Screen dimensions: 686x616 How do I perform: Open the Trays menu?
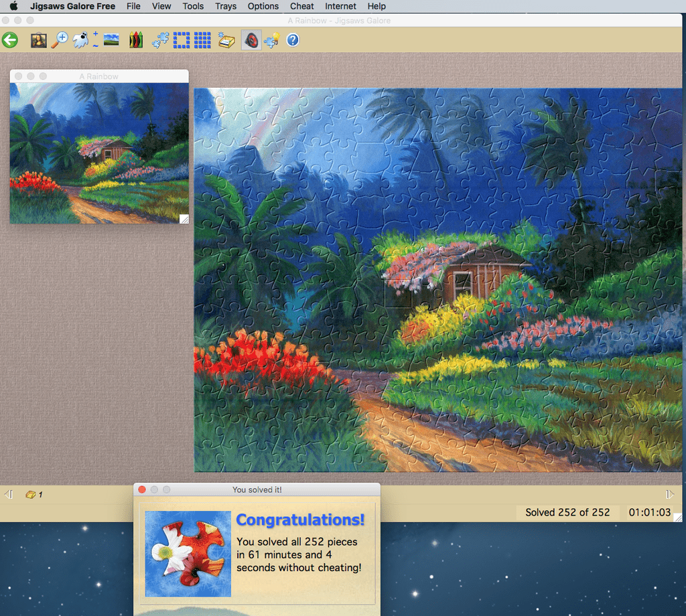pos(226,6)
